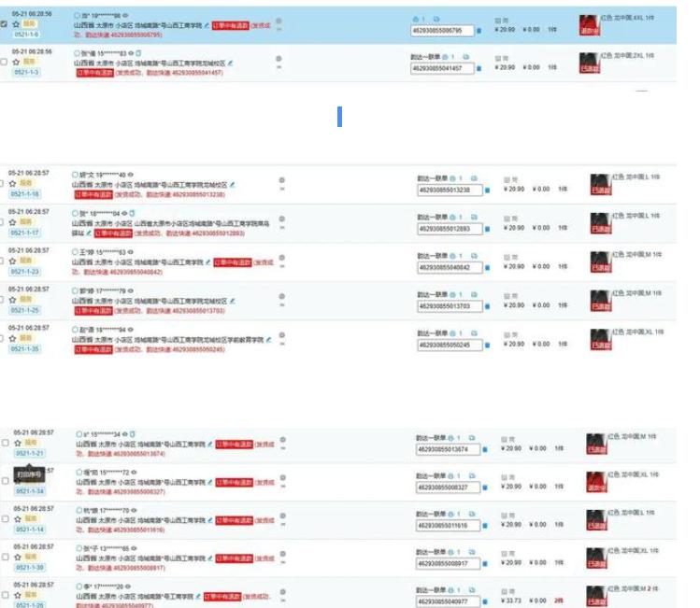Viewport: 700px width, 608px height.
Task: Open the blue tag labeled 0521-1-35
Action: pos(25,349)
